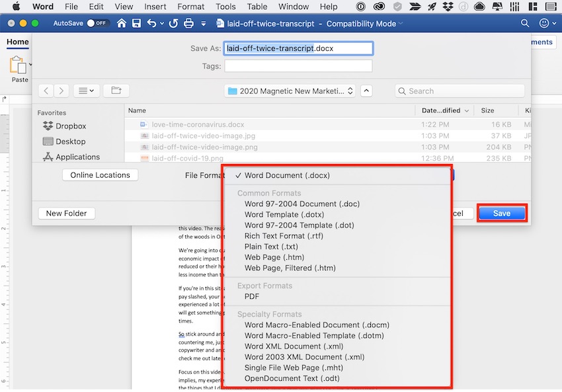Screen dimensions: 562x392
Task: Collapse the save dialog with the up chevron
Action: 366,91
